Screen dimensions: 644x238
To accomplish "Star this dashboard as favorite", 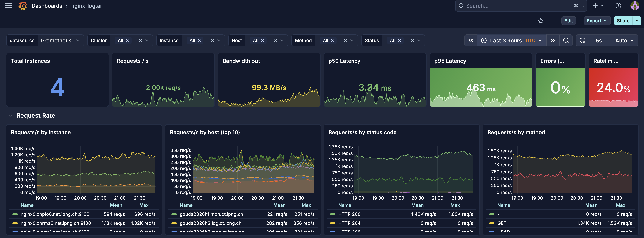I will click(x=541, y=21).
